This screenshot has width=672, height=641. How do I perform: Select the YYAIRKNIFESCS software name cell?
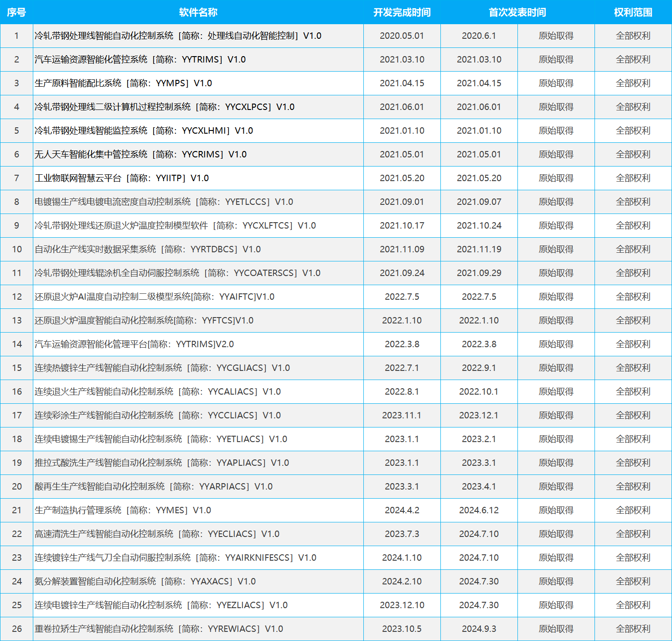198,558
